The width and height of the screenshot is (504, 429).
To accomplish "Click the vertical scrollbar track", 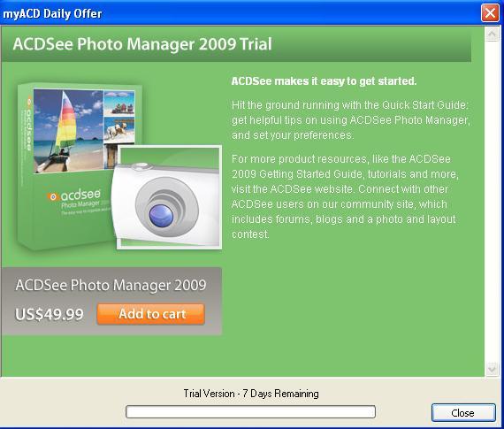I will click(493, 202).
